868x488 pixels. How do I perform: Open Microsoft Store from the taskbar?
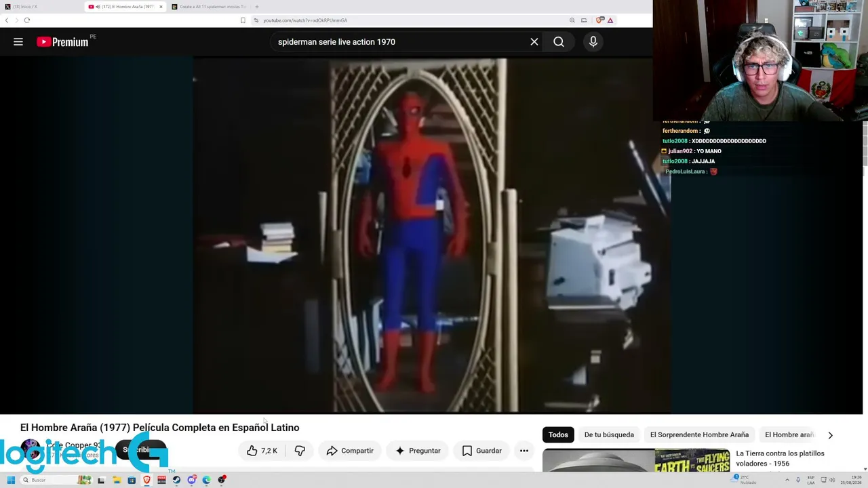(x=132, y=480)
